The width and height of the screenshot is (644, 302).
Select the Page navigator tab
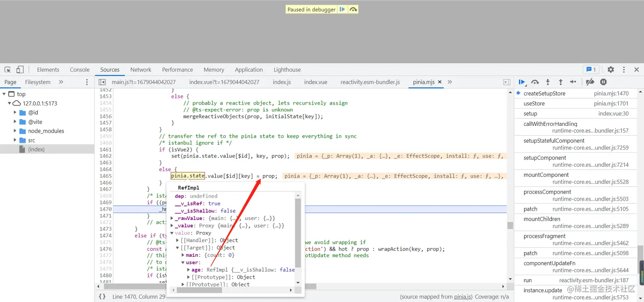pos(10,82)
